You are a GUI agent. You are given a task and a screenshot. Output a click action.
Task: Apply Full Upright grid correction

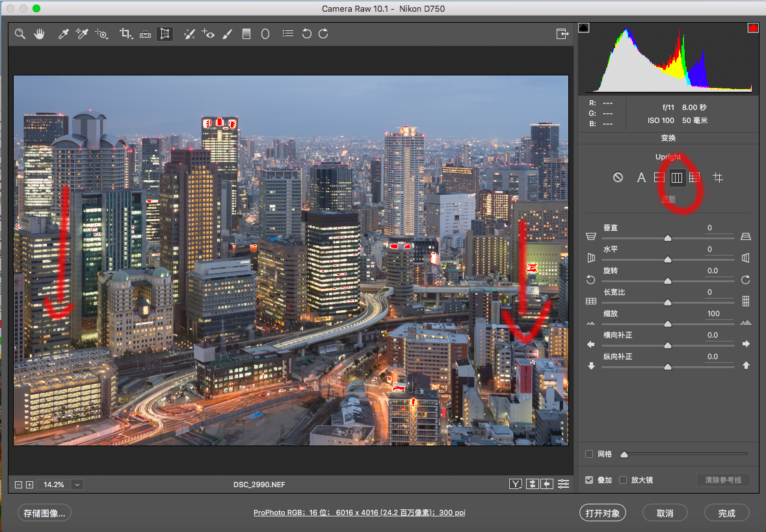pyautogui.click(x=694, y=177)
